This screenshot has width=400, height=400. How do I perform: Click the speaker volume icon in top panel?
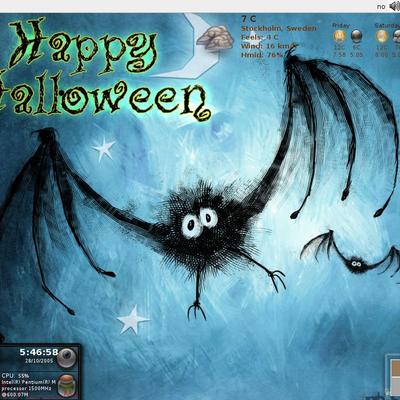[x=394, y=6]
